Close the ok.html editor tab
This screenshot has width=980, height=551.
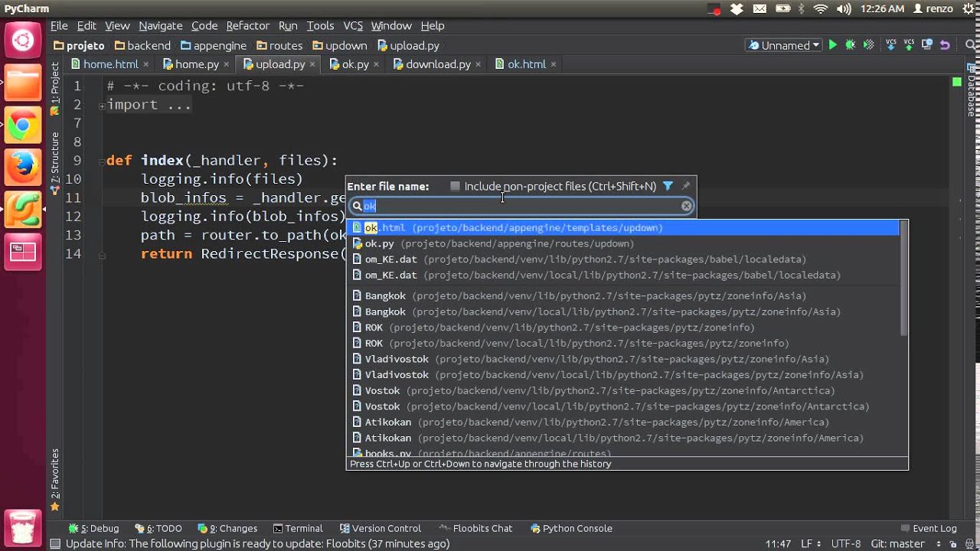point(554,64)
